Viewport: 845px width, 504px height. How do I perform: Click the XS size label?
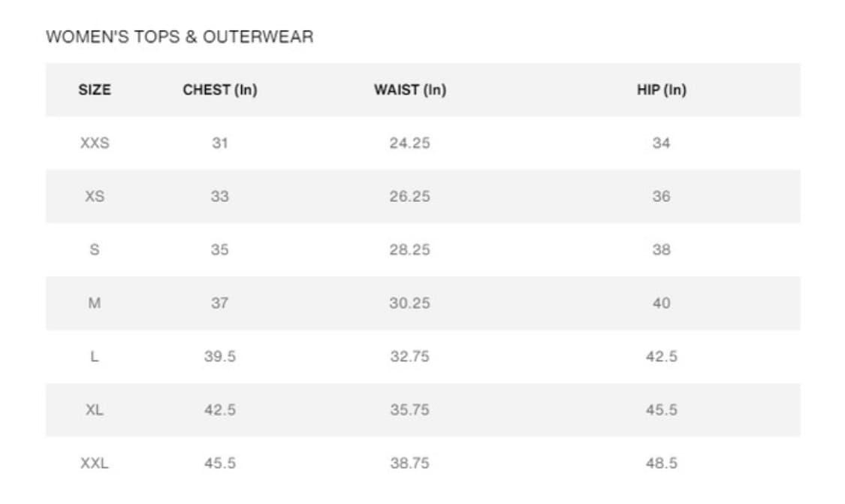(x=95, y=197)
